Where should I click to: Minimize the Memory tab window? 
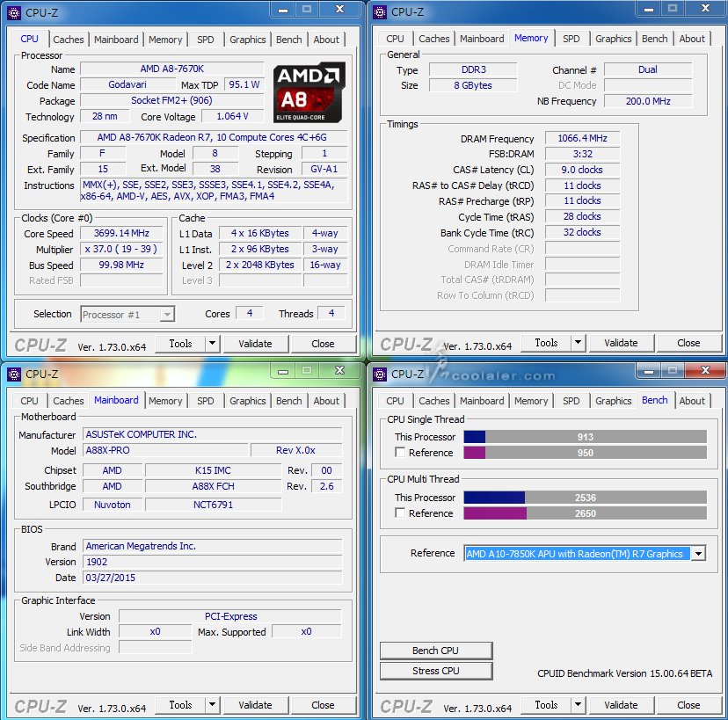pos(649,9)
